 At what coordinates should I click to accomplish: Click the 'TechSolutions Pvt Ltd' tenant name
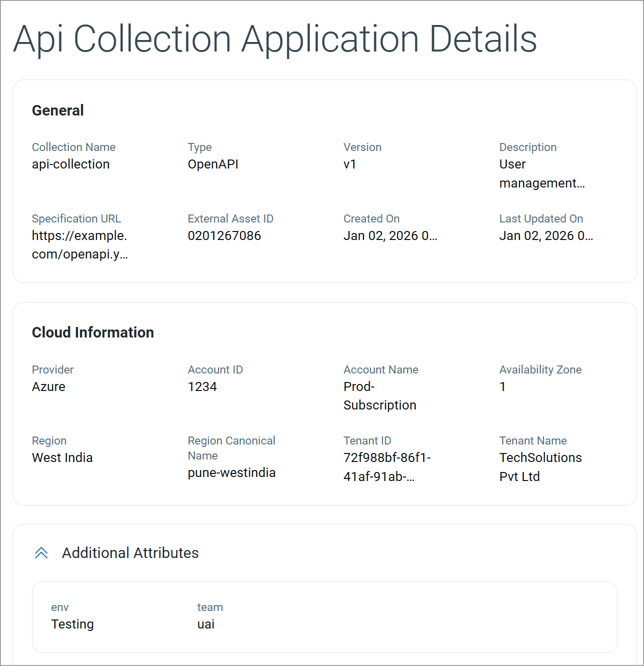pyautogui.click(x=540, y=467)
